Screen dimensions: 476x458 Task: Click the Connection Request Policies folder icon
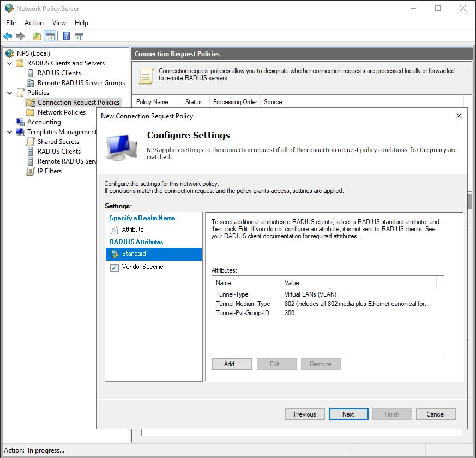31,103
